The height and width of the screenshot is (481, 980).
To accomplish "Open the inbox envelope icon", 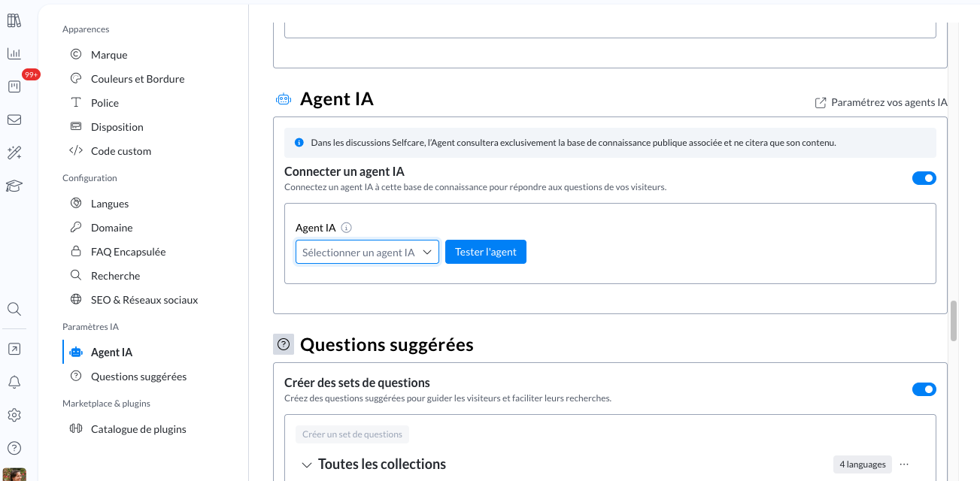I will point(14,119).
